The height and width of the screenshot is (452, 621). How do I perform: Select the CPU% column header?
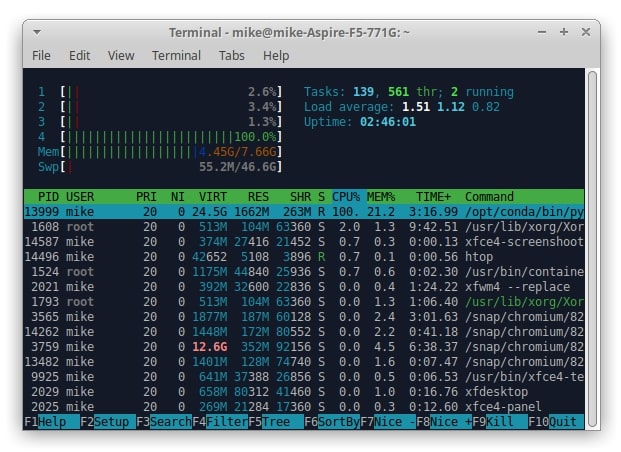point(346,197)
